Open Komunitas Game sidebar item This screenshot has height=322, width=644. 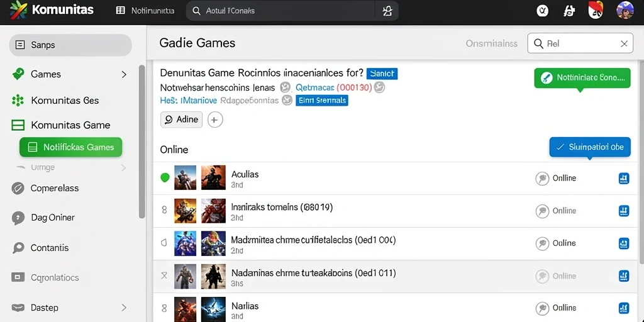pyautogui.click(x=70, y=125)
